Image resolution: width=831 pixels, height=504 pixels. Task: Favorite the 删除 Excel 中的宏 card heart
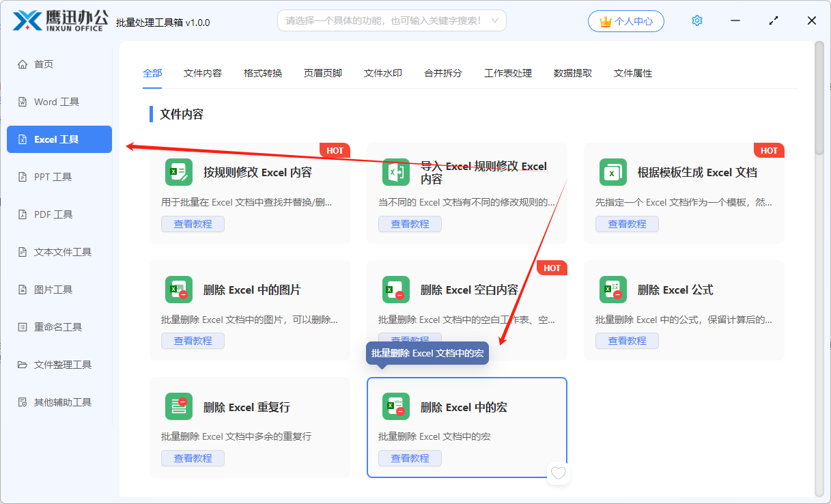pyautogui.click(x=559, y=473)
